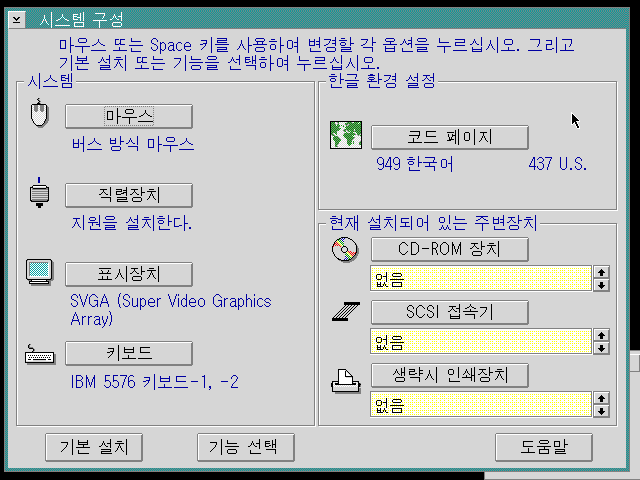Open the CD-ROM 장치 button
The width and height of the screenshot is (640, 480).
click(x=450, y=249)
